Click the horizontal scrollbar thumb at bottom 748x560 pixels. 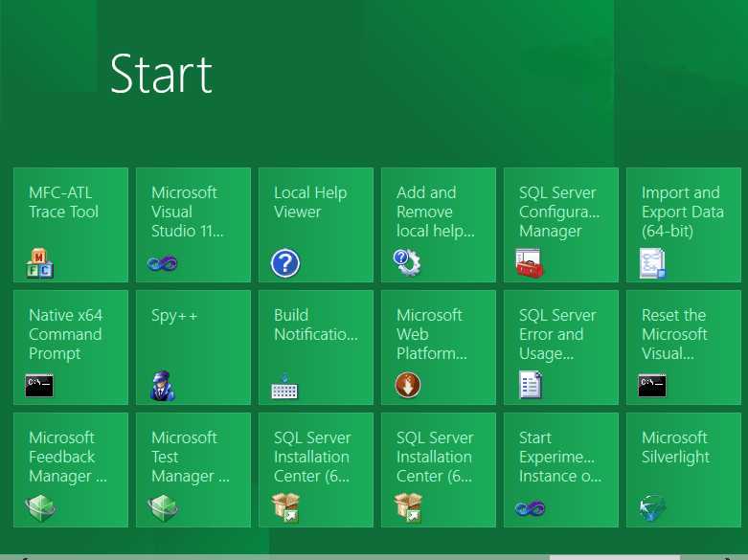613,557
